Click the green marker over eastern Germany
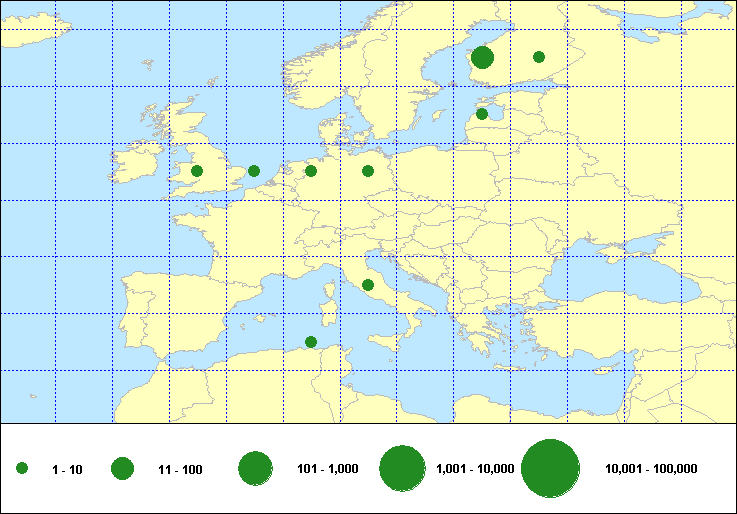Screen dimensions: 737x514 point(368,171)
